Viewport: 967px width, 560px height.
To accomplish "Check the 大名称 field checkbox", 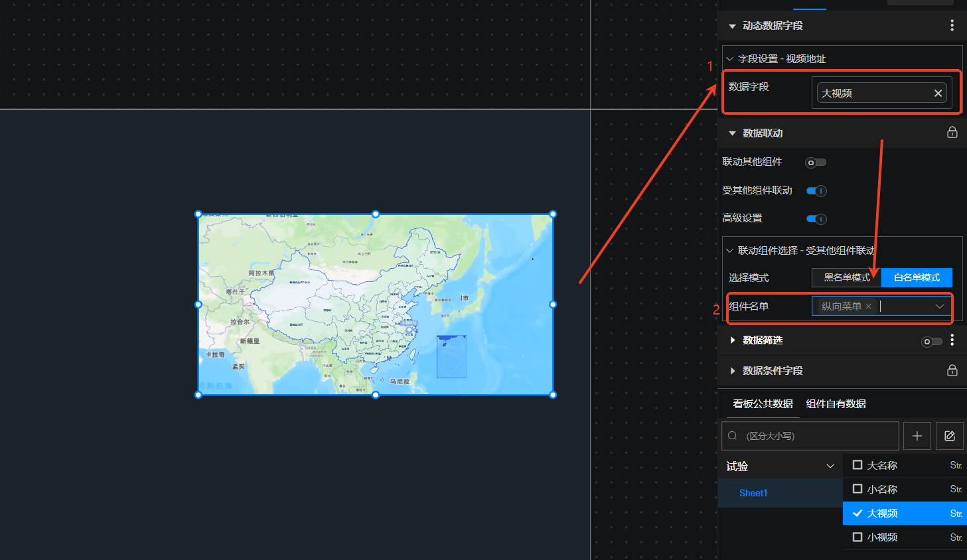I will [x=857, y=465].
